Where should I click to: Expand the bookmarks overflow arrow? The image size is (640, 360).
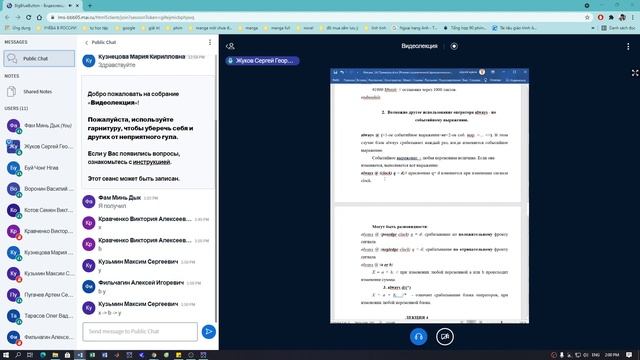[593, 28]
